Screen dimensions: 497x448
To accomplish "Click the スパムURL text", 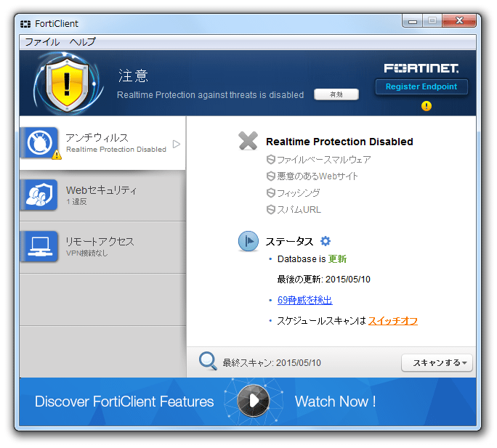I will point(299,209).
